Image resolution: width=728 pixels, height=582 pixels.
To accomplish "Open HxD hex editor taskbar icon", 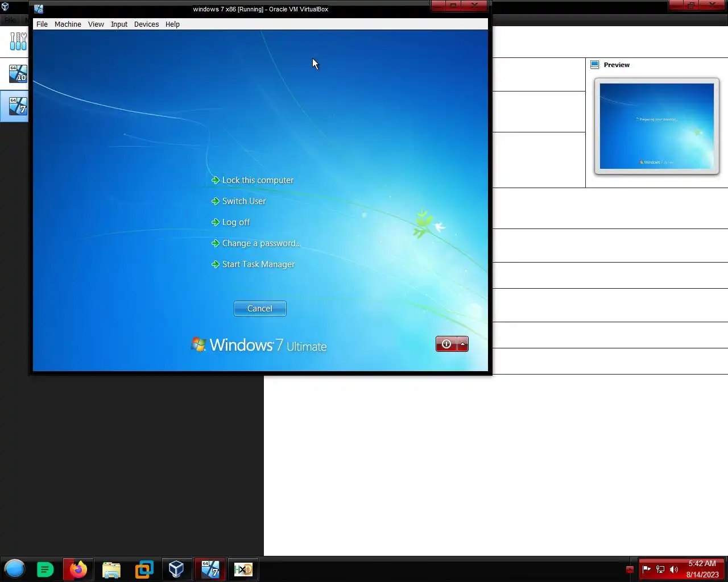I will click(243, 569).
